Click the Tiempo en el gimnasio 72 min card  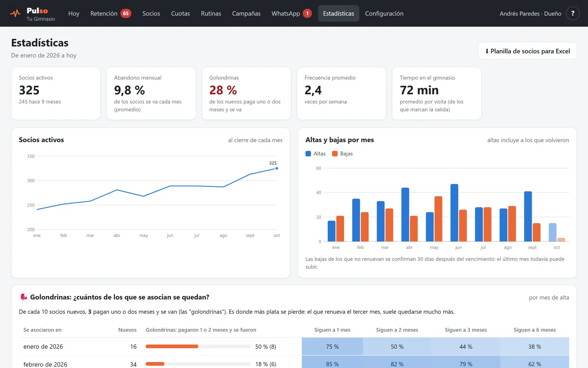[x=437, y=93]
